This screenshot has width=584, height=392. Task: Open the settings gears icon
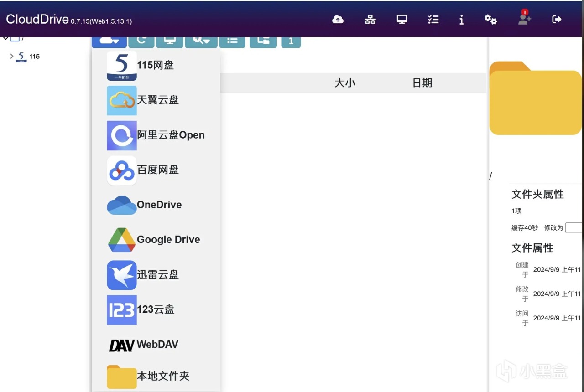point(490,19)
